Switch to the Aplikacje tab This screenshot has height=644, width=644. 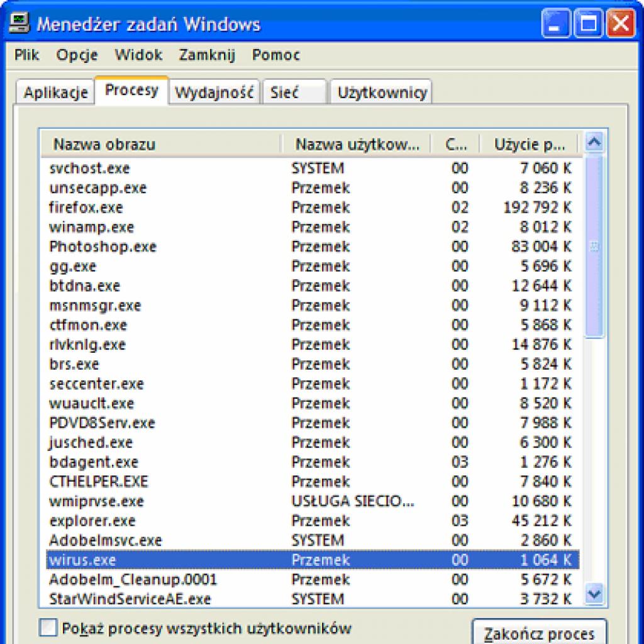coord(55,92)
